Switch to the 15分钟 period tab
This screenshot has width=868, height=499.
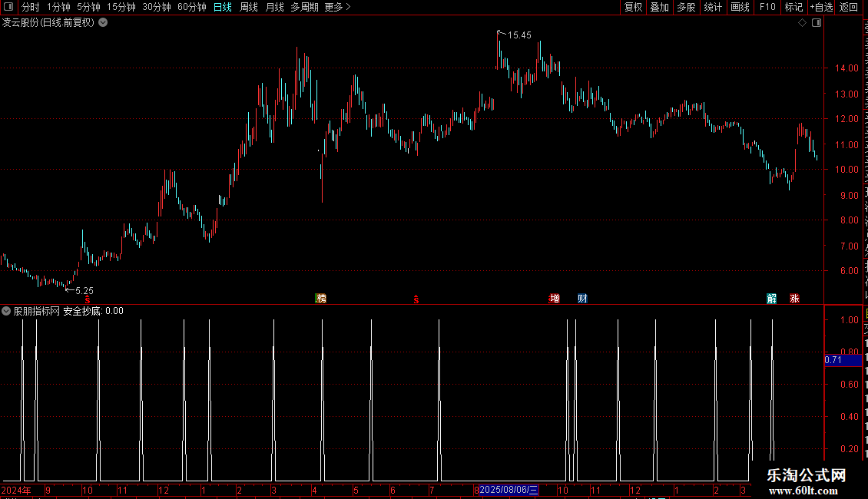(x=121, y=7)
